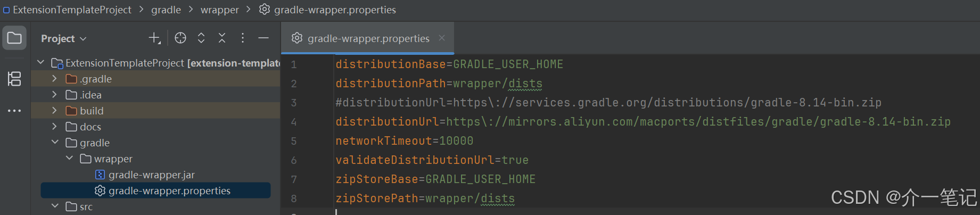The height and width of the screenshot is (215, 980).
Task: Collapse the src folder
Action: 55,206
